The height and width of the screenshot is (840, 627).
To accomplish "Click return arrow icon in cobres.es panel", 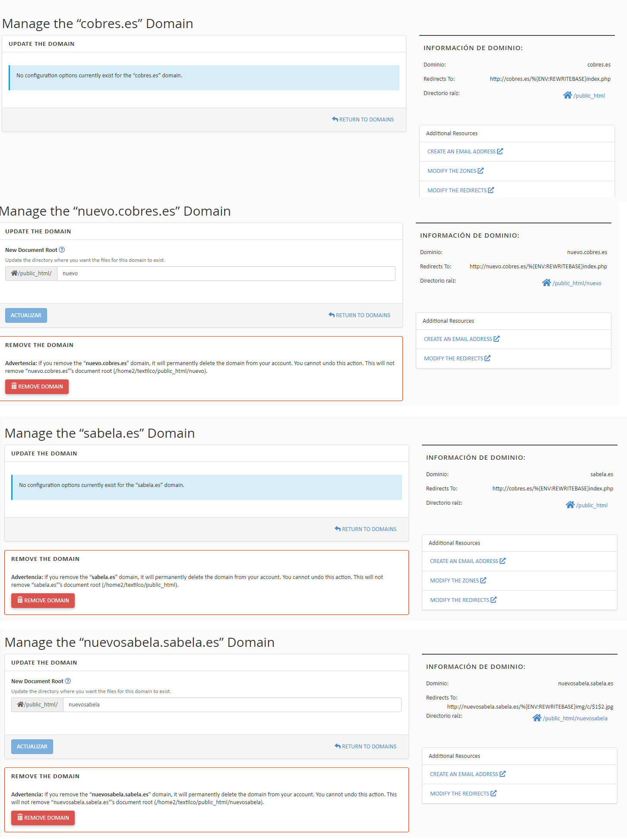I will [335, 119].
